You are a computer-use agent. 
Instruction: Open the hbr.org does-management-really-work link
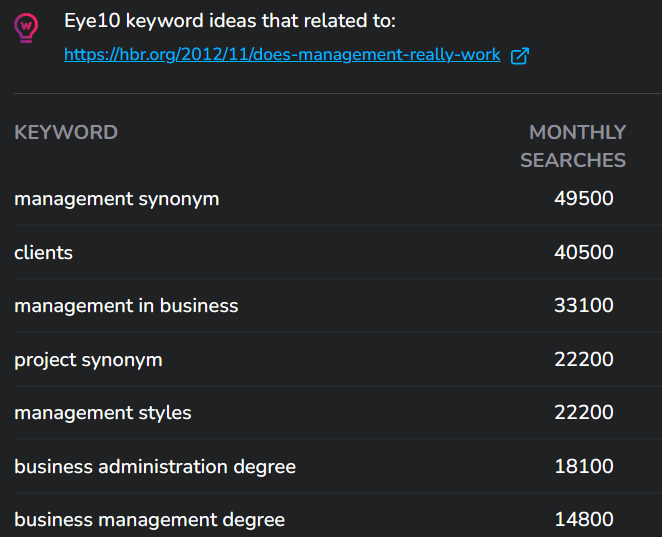click(x=282, y=55)
